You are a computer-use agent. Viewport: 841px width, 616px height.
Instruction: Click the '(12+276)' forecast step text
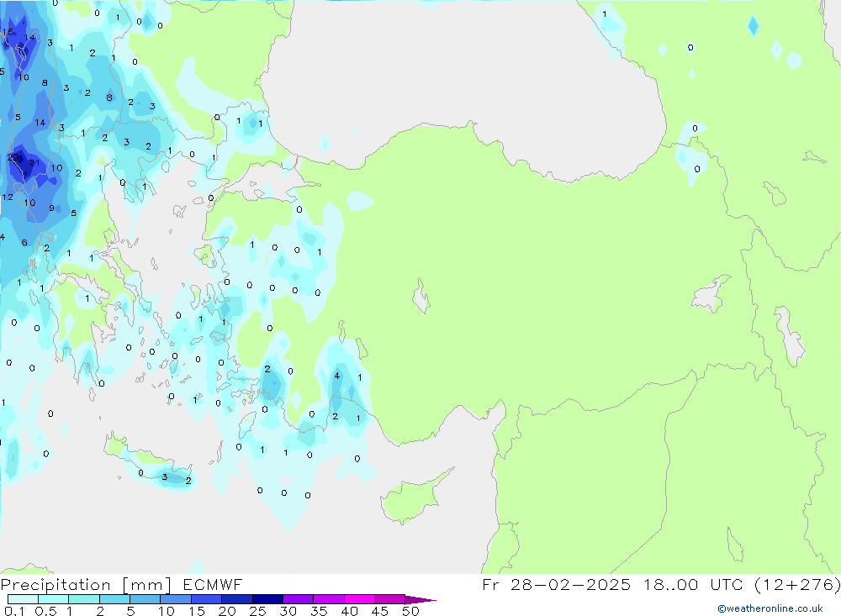[x=797, y=584]
